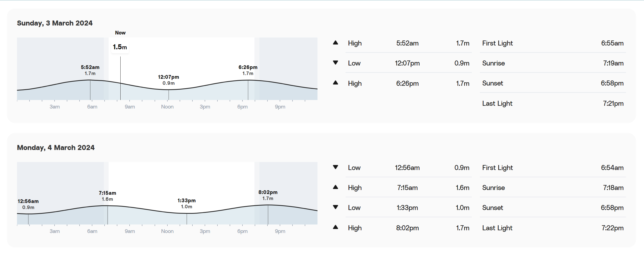This screenshot has width=644, height=257.
Task: Click the up arrow icon beside the 6:26pm high tide
Action: (x=336, y=83)
